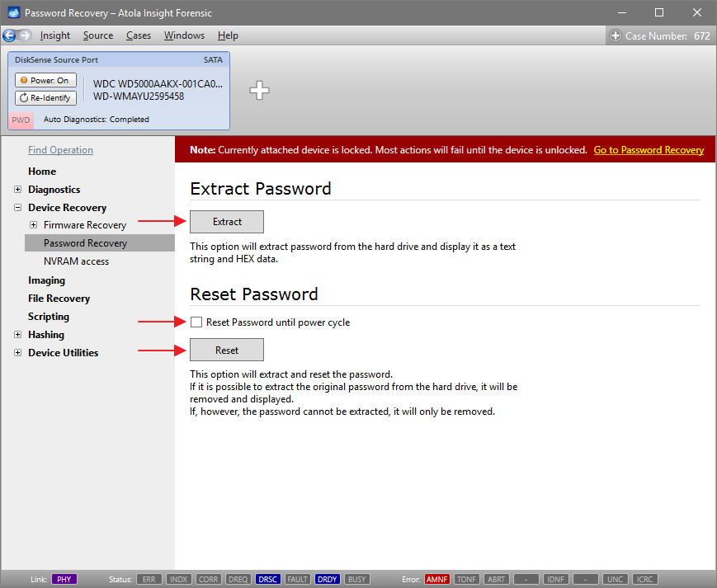Follow the Go to Password Recovery link
Screen dimensions: 717x588
[651, 149]
